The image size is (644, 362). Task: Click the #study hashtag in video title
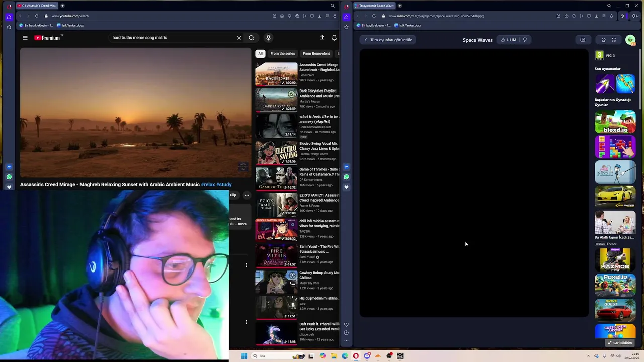[224, 185]
